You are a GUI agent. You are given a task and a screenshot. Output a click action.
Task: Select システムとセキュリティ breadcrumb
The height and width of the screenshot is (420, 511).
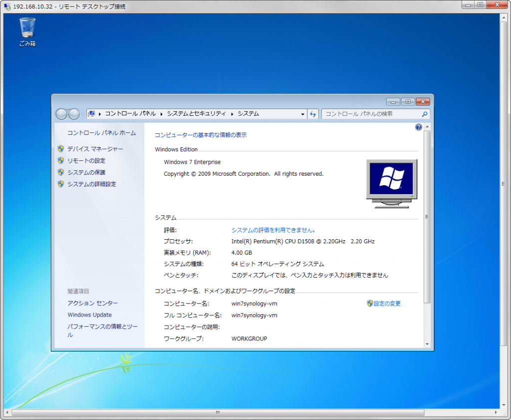pos(196,114)
